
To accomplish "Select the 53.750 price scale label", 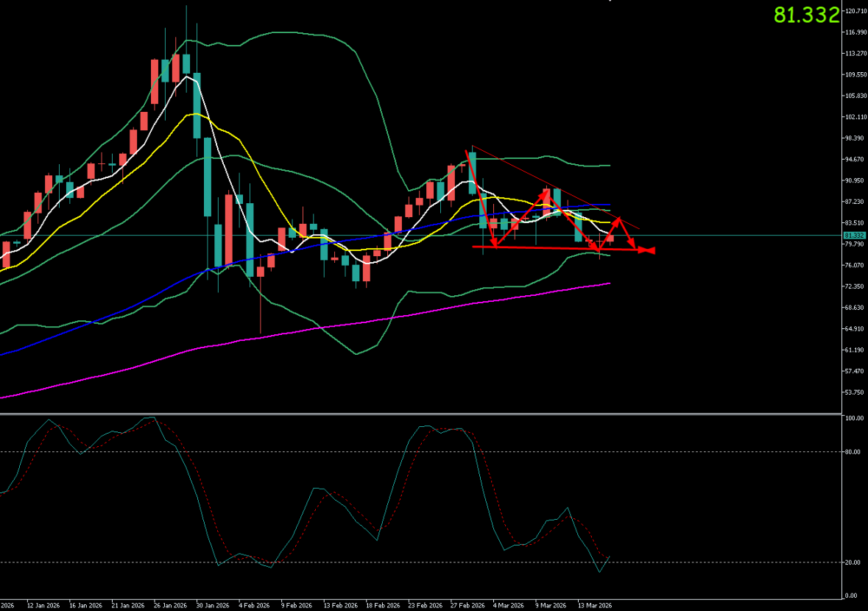I will pos(855,392).
